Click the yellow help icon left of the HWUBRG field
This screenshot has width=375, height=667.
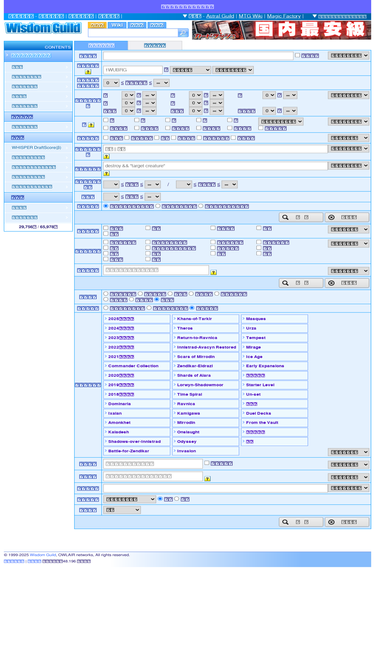(x=88, y=72)
